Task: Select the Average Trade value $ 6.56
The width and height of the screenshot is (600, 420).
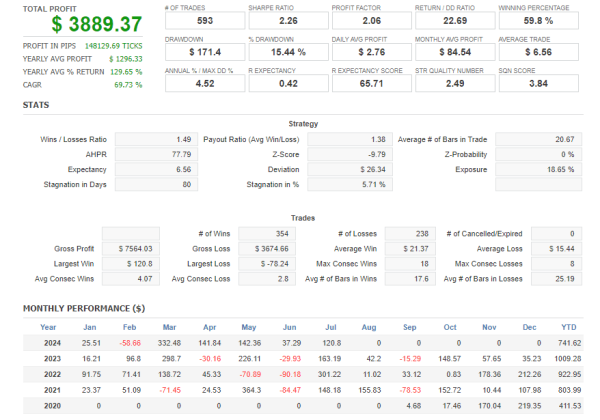Action: point(538,52)
